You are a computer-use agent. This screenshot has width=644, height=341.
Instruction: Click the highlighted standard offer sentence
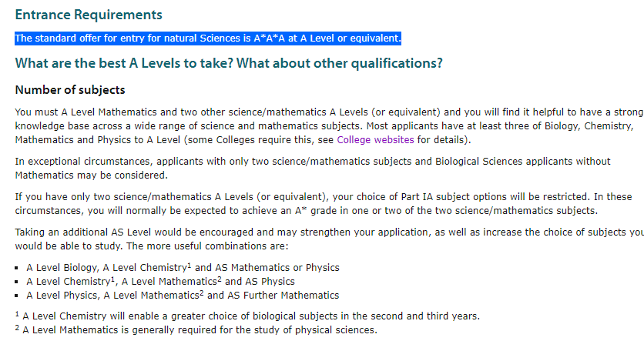click(x=208, y=38)
